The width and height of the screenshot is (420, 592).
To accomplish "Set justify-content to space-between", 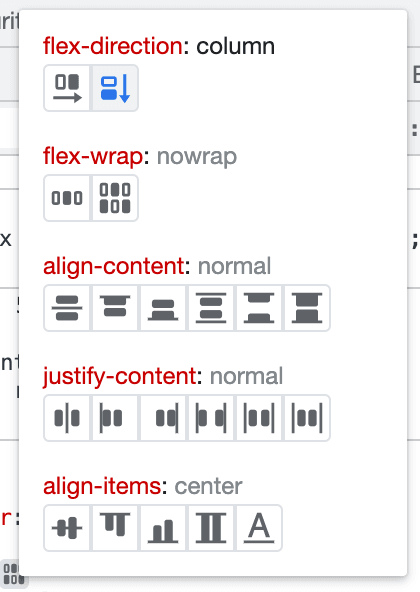I will (211, 418).
